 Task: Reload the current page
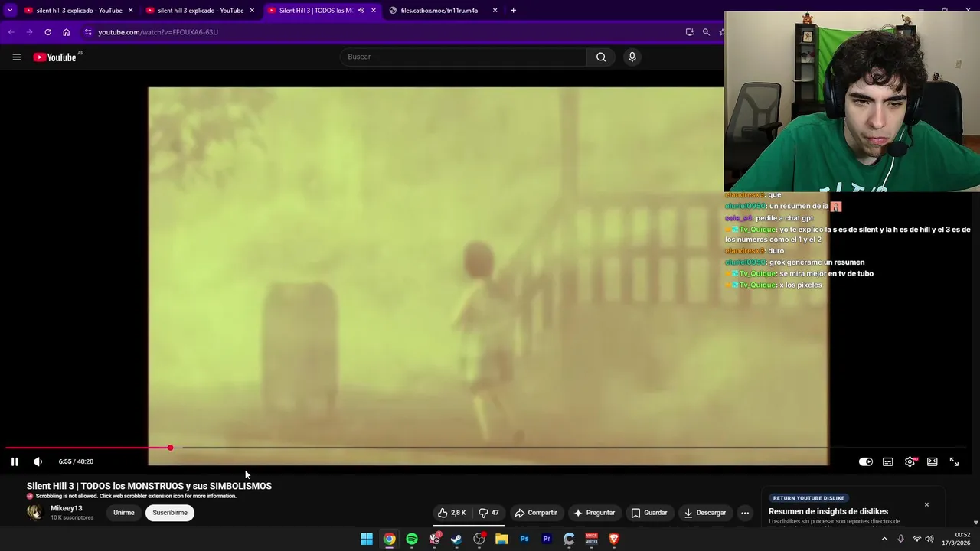coord(47,32)
